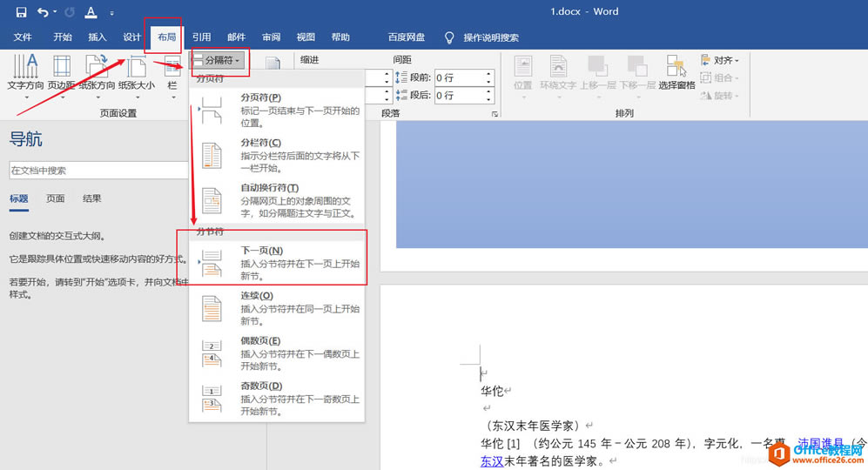
Task: Decrease 段后 spacing with down arrow
Action: coord(488,99)
